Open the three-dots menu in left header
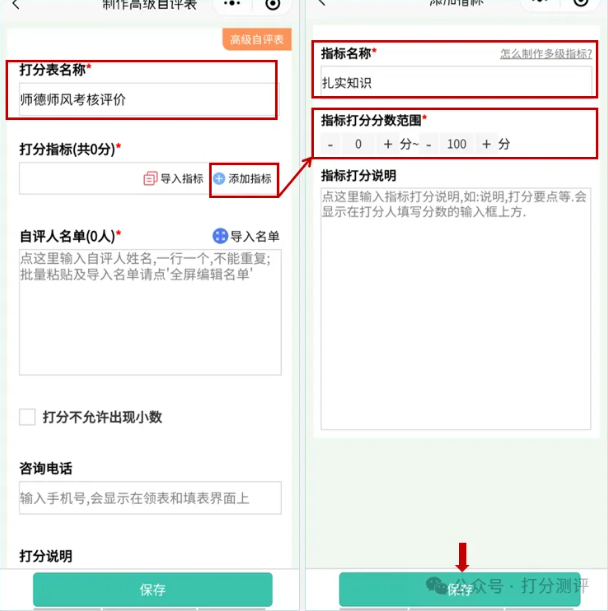 [232, 4]
